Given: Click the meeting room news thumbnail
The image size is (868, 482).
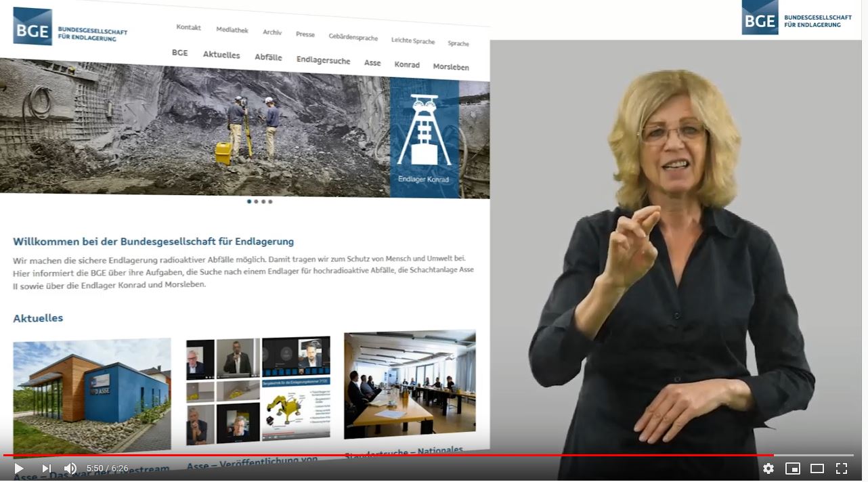Looking at the screenshot, I should pos(410,385).
